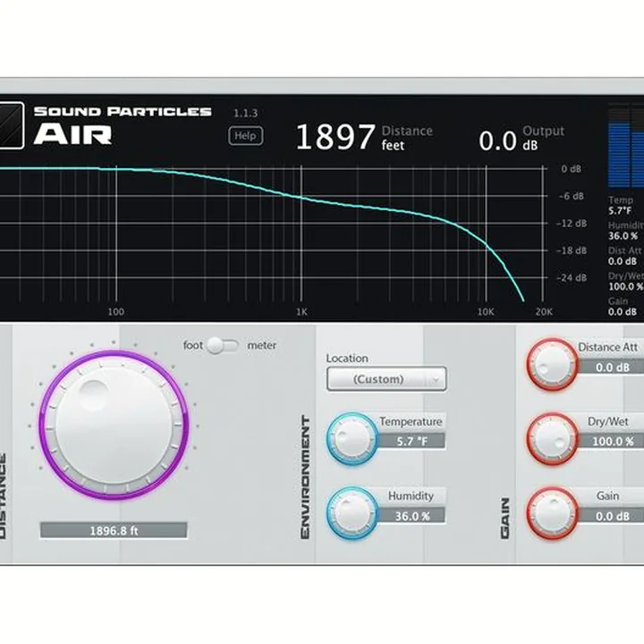This screenshot has height=644, width=644.
Task: Click the 'Temp 5.7°F' summary readout
Action: click(x=621, y=206)
